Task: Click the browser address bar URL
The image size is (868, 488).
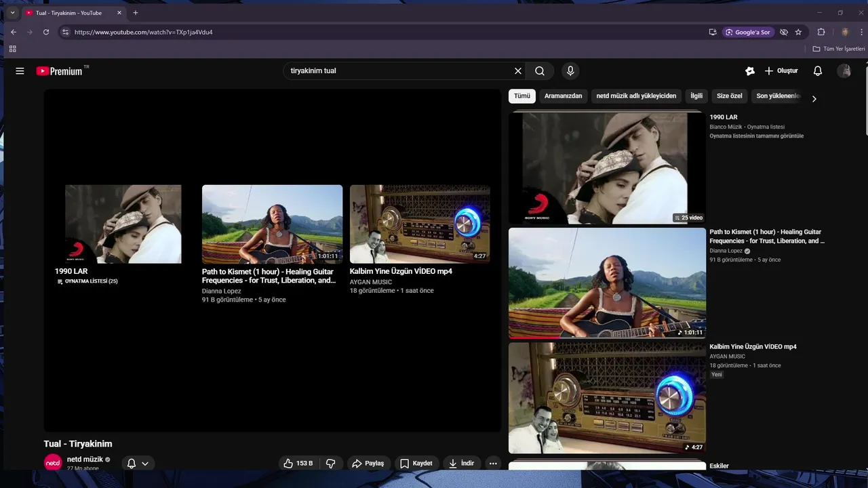Action: tap(144, 32)
